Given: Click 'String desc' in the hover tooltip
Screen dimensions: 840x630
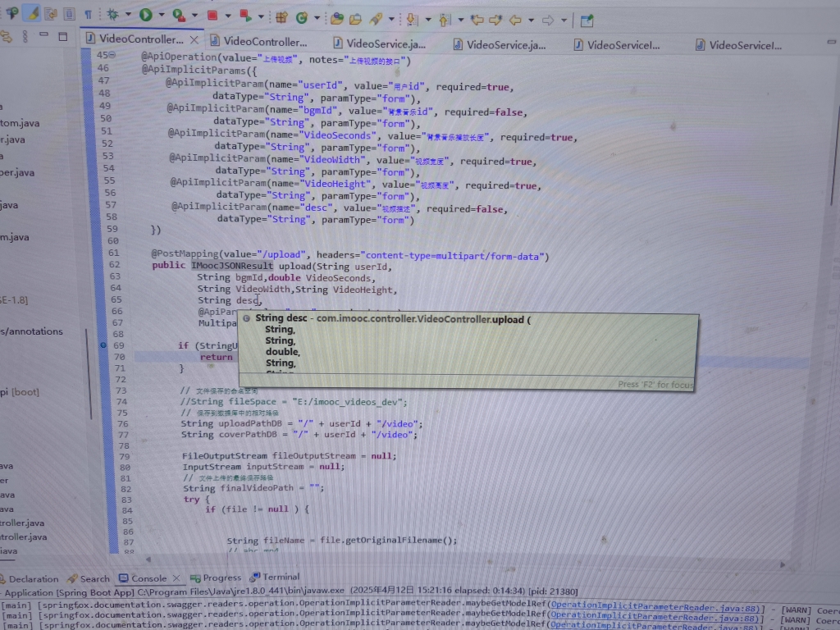Looking at the screenshot, I should click(x=281, y=317).
